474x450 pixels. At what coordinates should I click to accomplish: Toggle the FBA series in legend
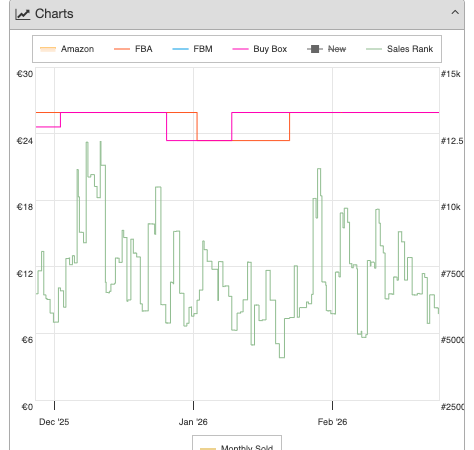(x=133, y=49)
